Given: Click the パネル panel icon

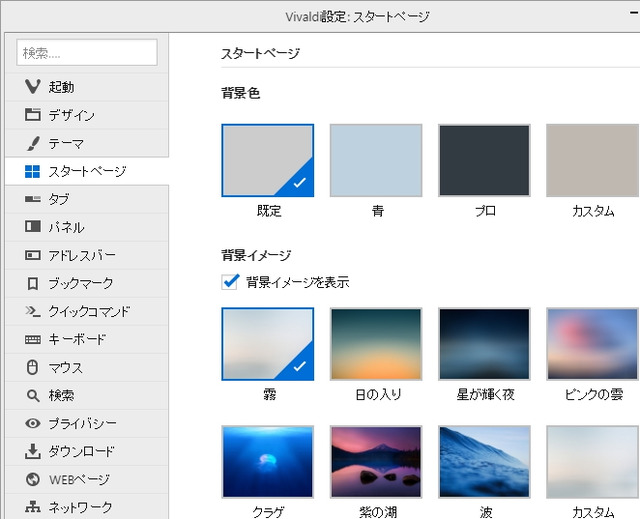Looking at the screenshot, I should point(33,226).
